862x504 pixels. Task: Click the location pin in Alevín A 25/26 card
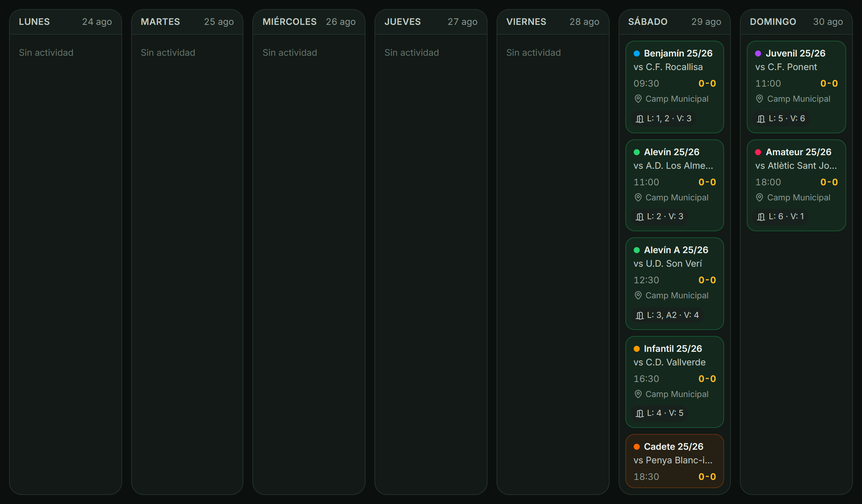[x=638, y=295]
